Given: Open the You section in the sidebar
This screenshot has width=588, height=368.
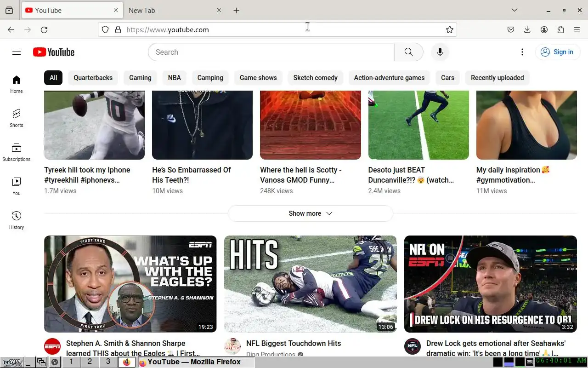Looking at the screenshot, I should 17,186.
